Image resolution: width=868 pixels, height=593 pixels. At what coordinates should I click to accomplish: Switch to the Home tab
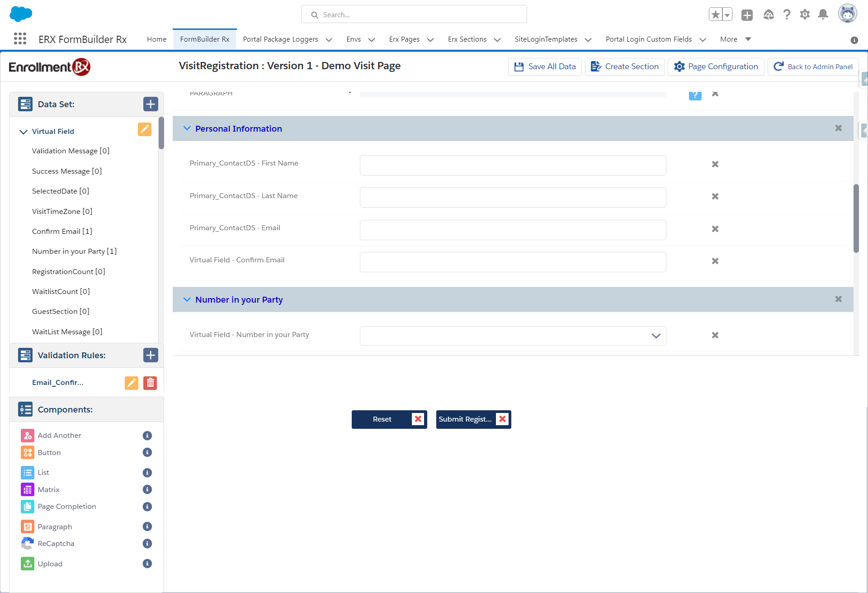pyautogui.click(x=156, y=39)
